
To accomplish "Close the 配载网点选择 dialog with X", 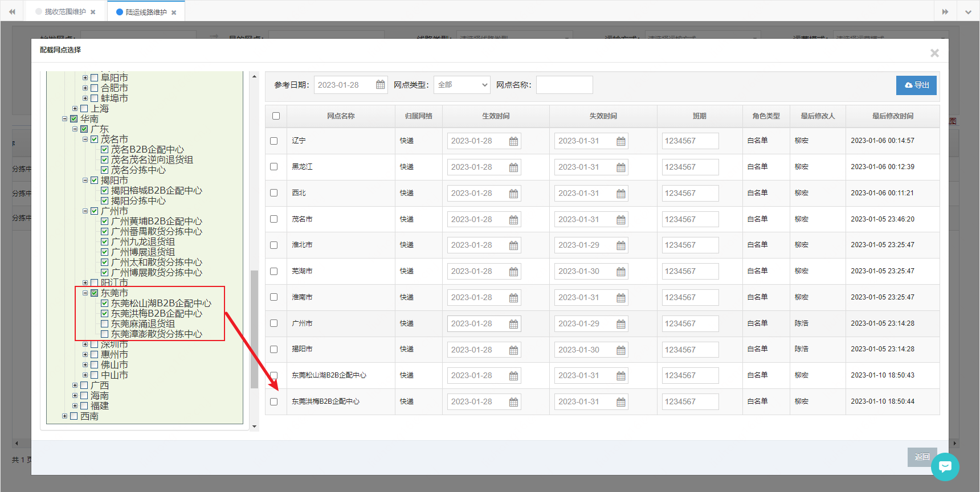I will point(934,53).
